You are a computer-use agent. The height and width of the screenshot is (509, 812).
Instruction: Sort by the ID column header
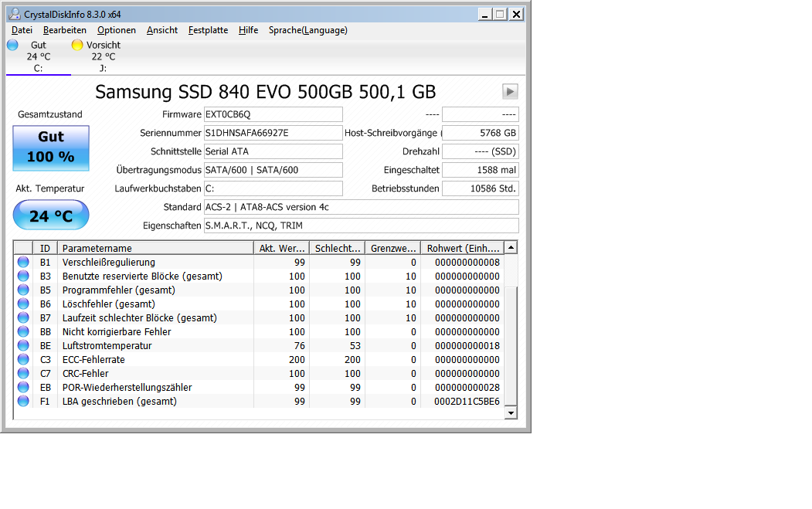point(45,248)
